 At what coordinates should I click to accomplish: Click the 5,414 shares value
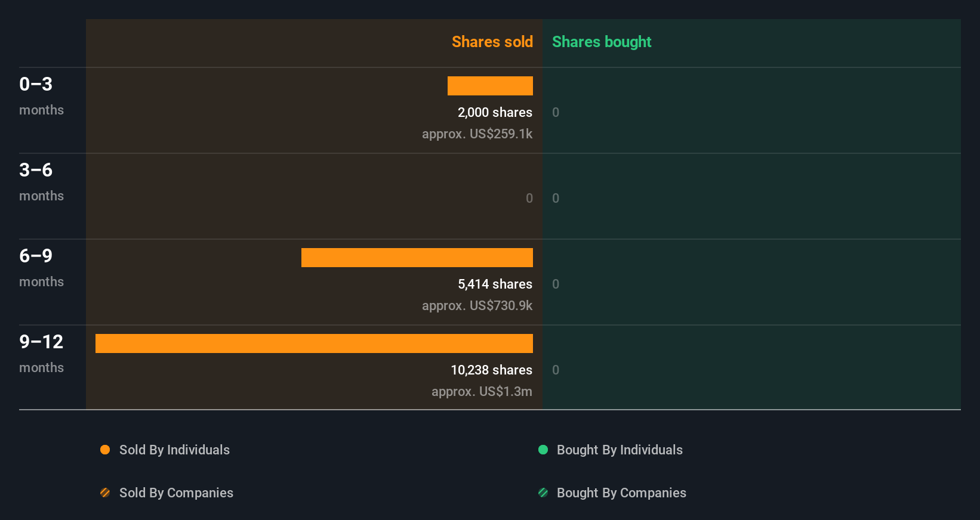495,284
